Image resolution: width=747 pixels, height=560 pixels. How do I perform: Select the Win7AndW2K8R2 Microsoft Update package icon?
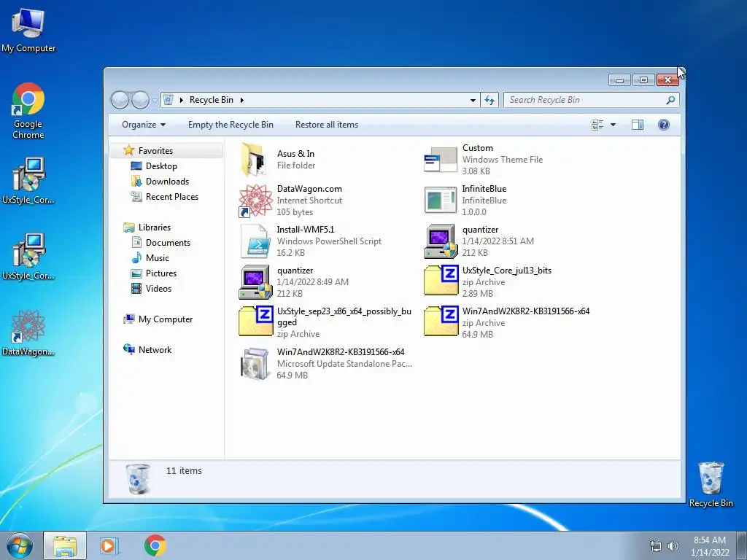255,364
